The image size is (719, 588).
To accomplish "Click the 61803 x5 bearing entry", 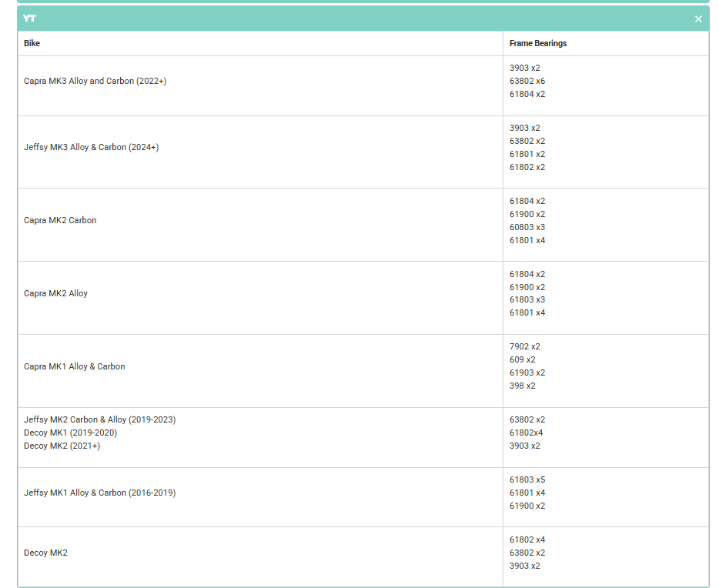I will click(x=527, y=479).
